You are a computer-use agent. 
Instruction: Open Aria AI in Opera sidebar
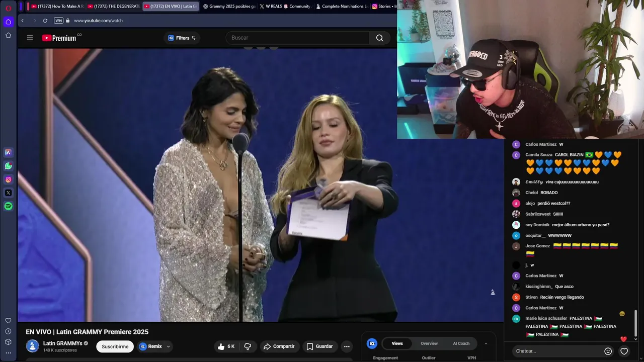[8, 152]
